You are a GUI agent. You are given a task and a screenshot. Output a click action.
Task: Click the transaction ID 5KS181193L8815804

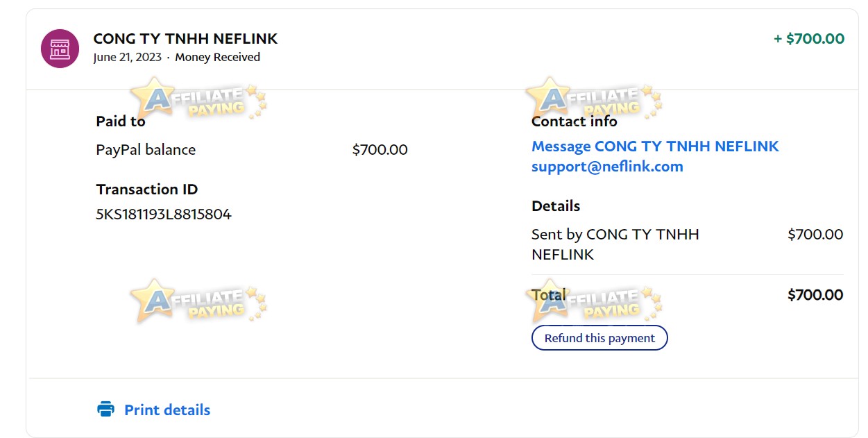164,214
